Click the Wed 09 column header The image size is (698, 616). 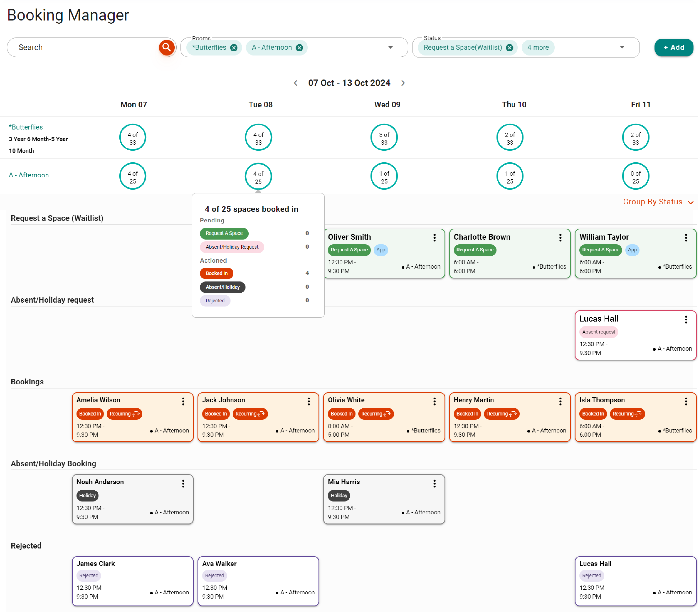click(x=387, y=105)
